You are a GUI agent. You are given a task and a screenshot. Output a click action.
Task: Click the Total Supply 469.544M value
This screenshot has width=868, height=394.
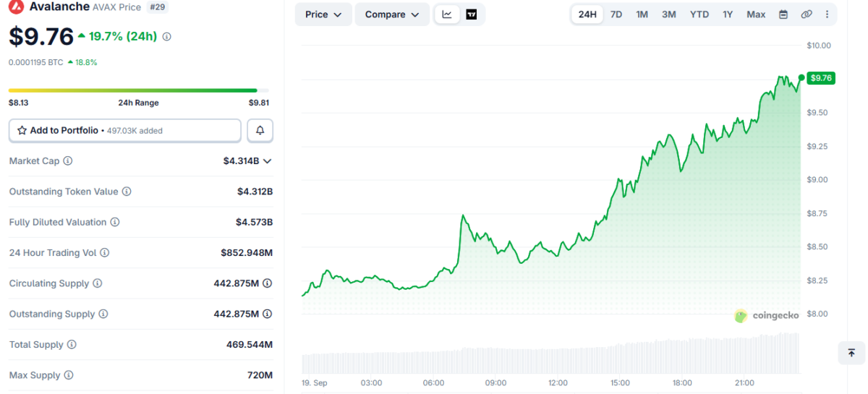click(x=250, y=345)
